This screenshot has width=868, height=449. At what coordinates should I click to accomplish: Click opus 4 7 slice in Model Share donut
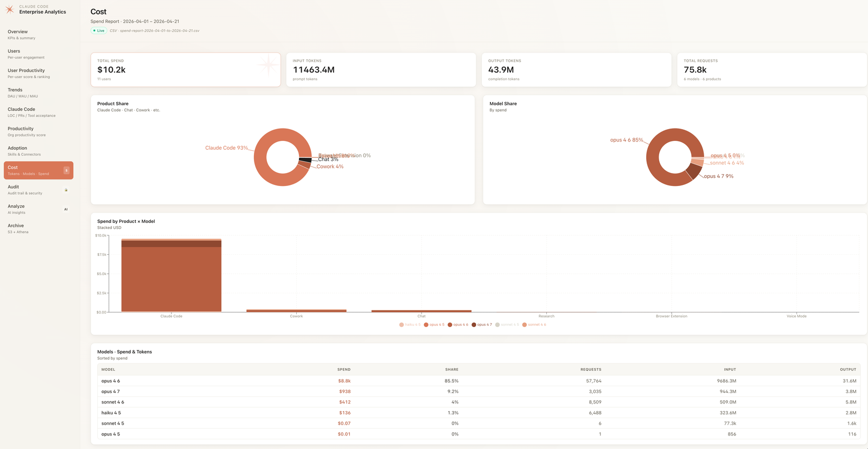pyautogui.click(x=693, y=172)
